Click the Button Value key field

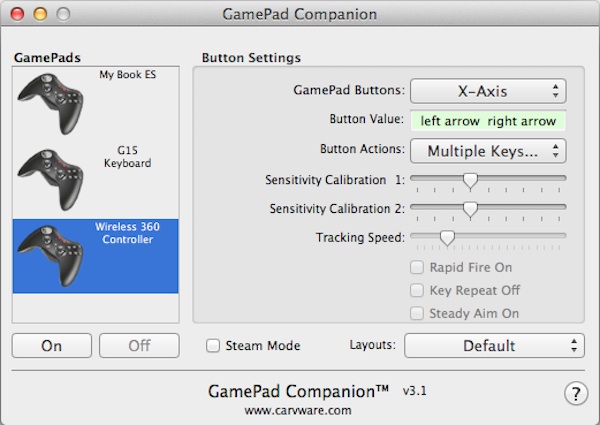coord(488,121)
